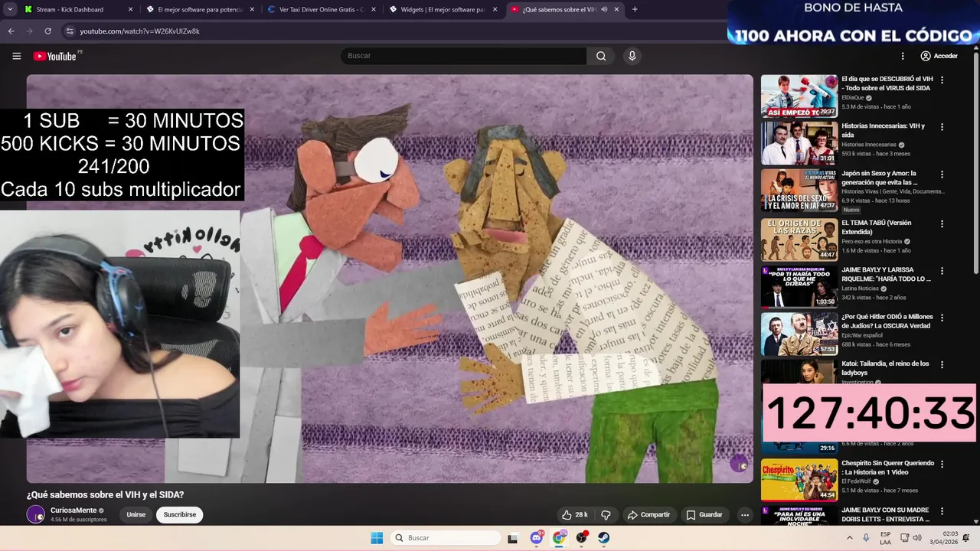The image size is (980, 551).
Task: Switch to Stream - Kick Dashboard tab
Action: pos(70,9)
